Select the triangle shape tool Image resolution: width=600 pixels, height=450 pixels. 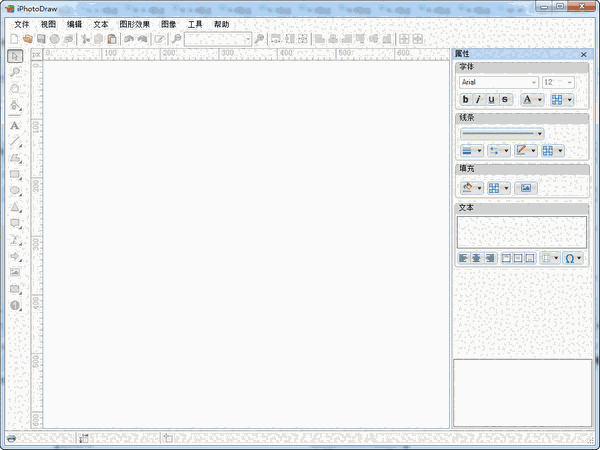(x=15, y=207)
